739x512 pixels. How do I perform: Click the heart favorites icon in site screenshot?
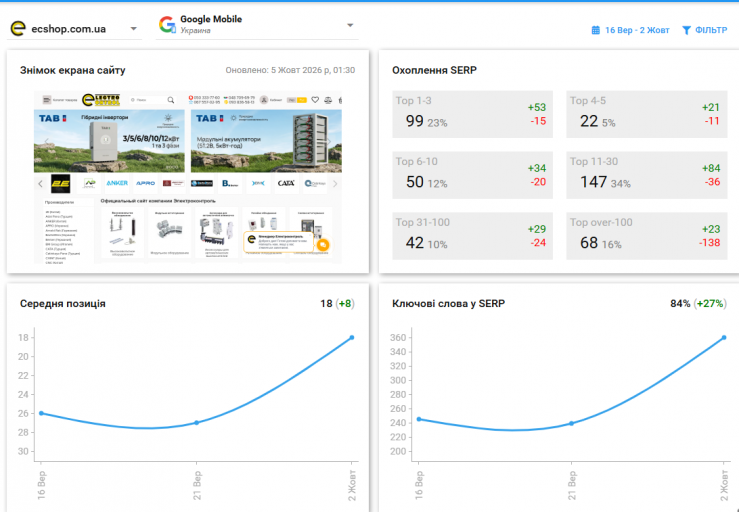[x=315, y=100]
